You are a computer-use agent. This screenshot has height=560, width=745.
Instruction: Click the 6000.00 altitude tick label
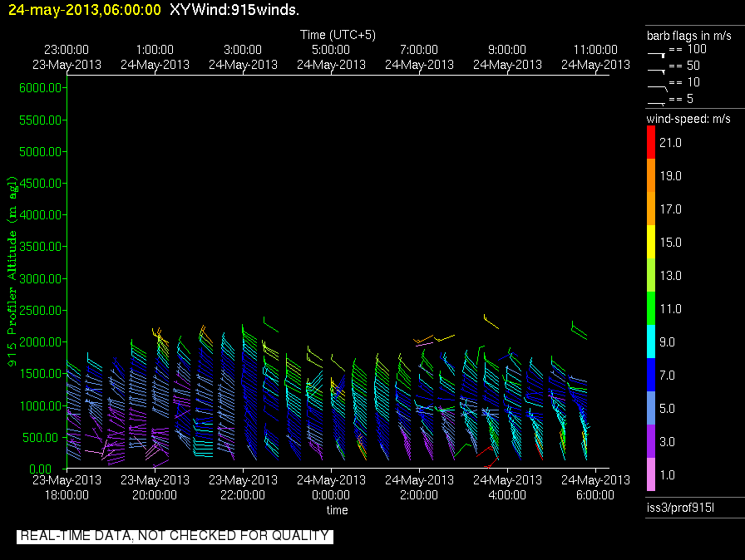[41, 88]
